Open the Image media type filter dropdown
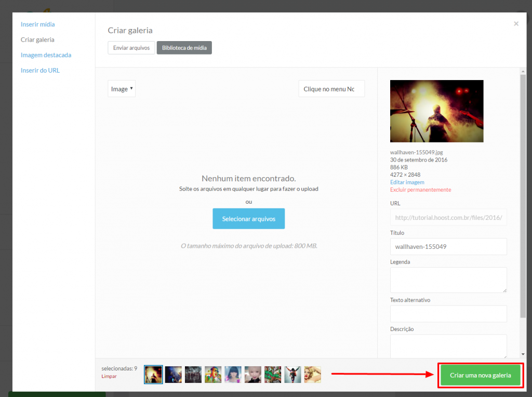This screenshot has width=532, height=397. point(122,89)
